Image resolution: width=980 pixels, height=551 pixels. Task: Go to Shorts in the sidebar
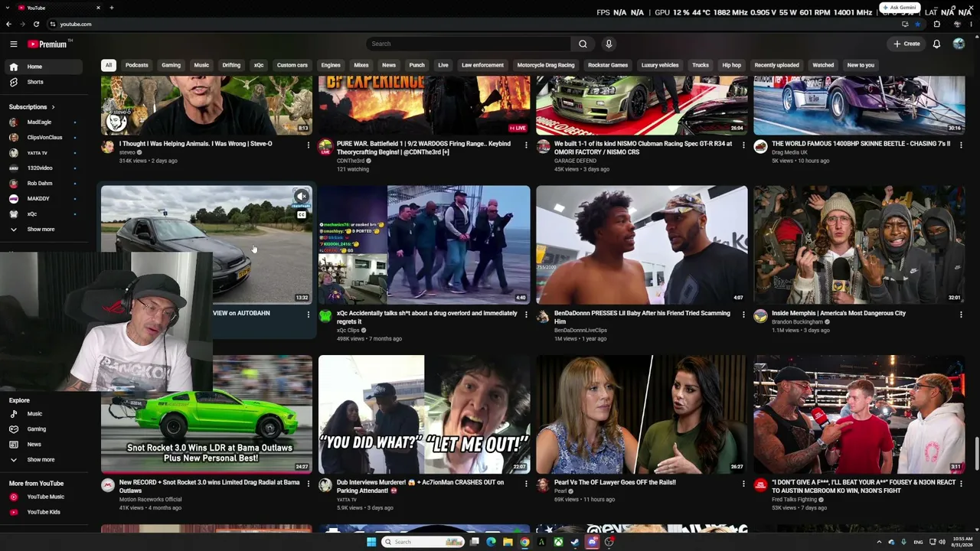pos(43,82)
